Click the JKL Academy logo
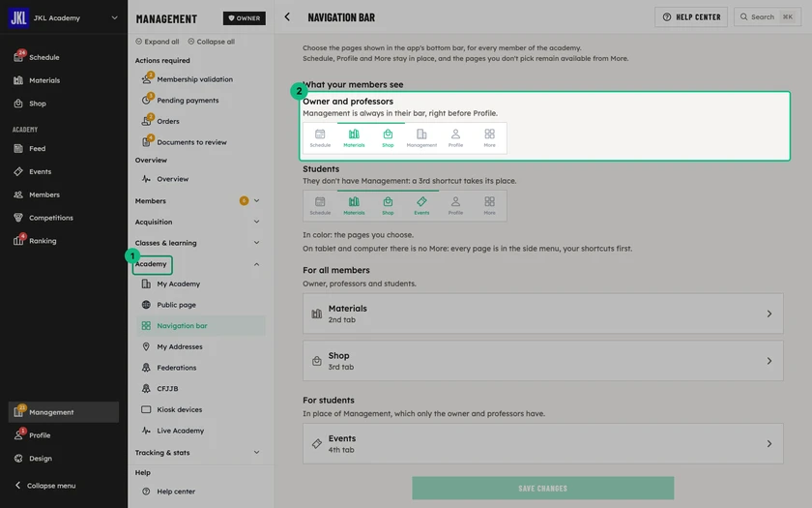Viewport: 812px width, 508px height. click(18, 17)
